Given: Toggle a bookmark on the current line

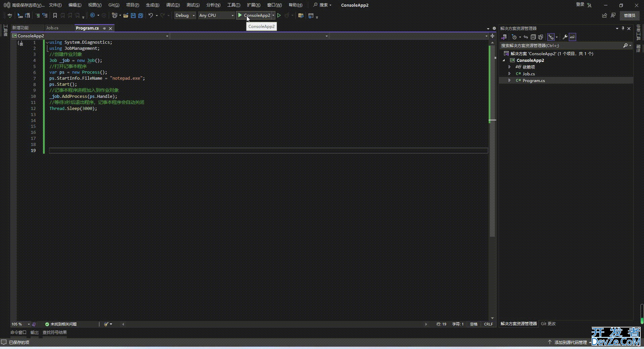Looking at the screenshot, I should coord(55,15).
